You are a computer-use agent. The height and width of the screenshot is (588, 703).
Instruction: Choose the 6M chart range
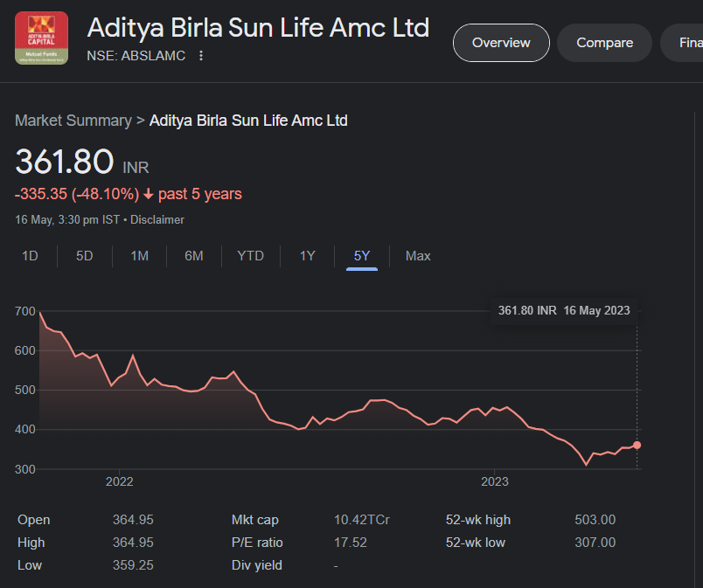[x=193, y=256]
